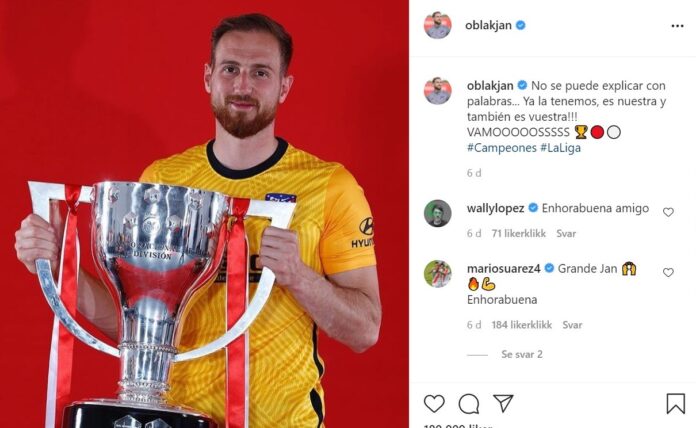Open the #LaLiga hashtag
Screen dimensions: 696x428
pos(560,148)
